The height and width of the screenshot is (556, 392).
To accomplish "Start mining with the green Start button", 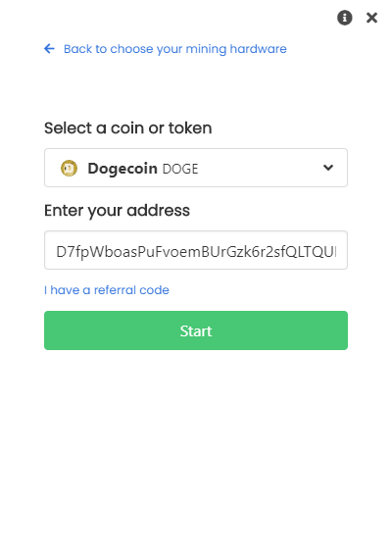I will point(196,330).
